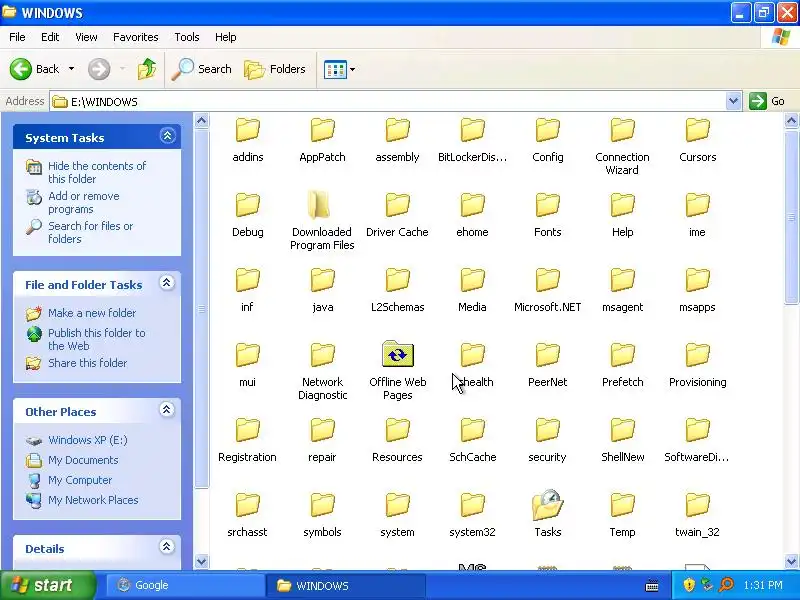Toggle the Folders pane button

click(x=275, y=69)
